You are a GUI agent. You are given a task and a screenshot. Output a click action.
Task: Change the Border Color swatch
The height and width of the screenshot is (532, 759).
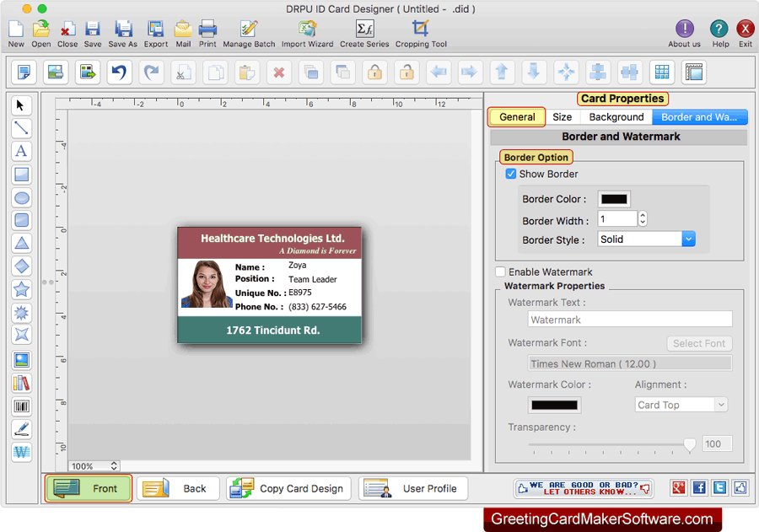tap(614, 199)
